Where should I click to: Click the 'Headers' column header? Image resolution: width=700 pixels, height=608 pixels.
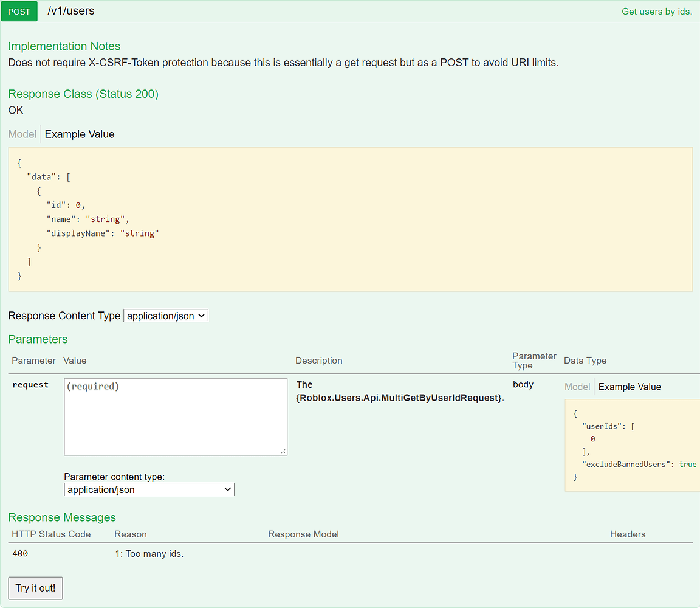pyautogui.click(x=628, y=534)
